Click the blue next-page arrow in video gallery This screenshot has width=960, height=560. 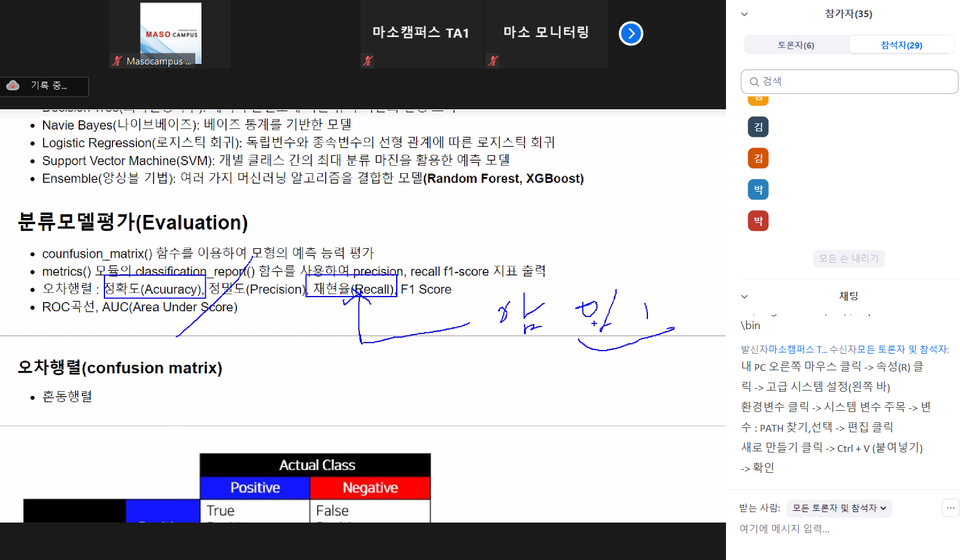[x=631, y=34]
